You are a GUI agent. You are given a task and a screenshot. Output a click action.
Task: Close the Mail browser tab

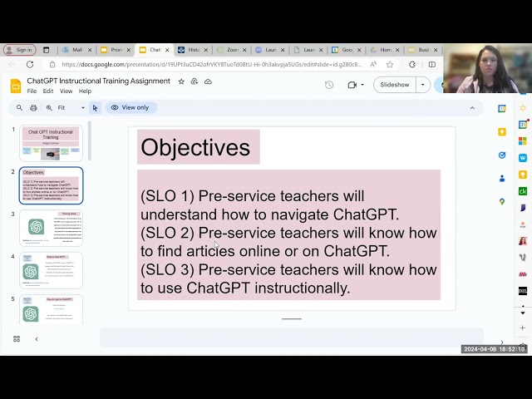point(90,50)
